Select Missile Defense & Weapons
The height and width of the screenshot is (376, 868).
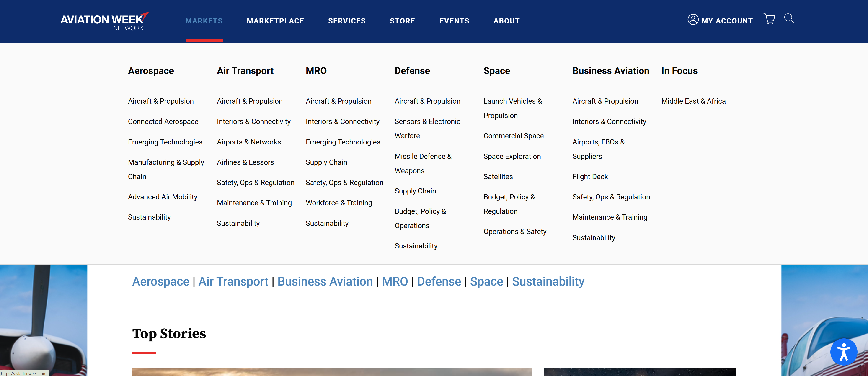click(x=423, y=163)
